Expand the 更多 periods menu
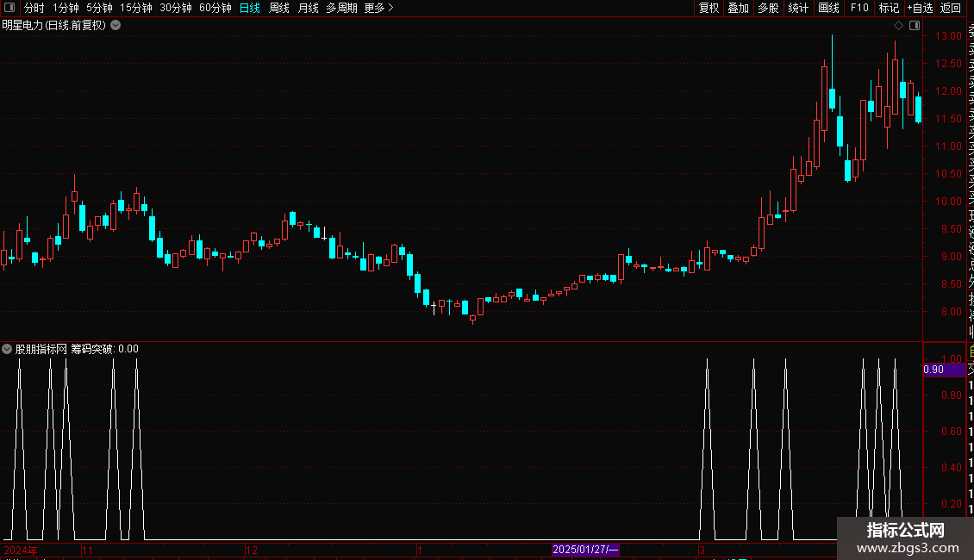Viewport: 974px width, 560px height. click(379, 8)
